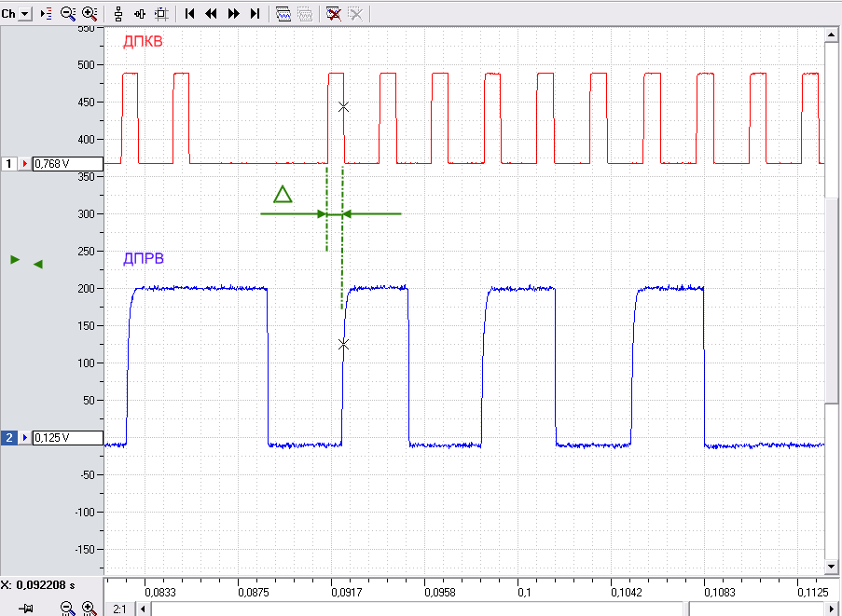Click the cursor marker on blue ДПРВ trace
The width and height of the screenshot is (842, 616).
[344, 344]
